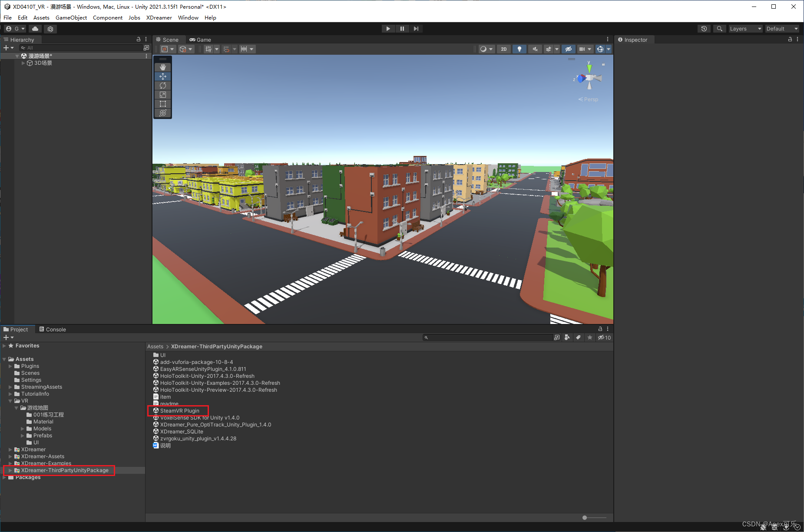Toggle scene visibility eye button
The height and width of the screenshot is (532, 804).
[x=568, y=49]
